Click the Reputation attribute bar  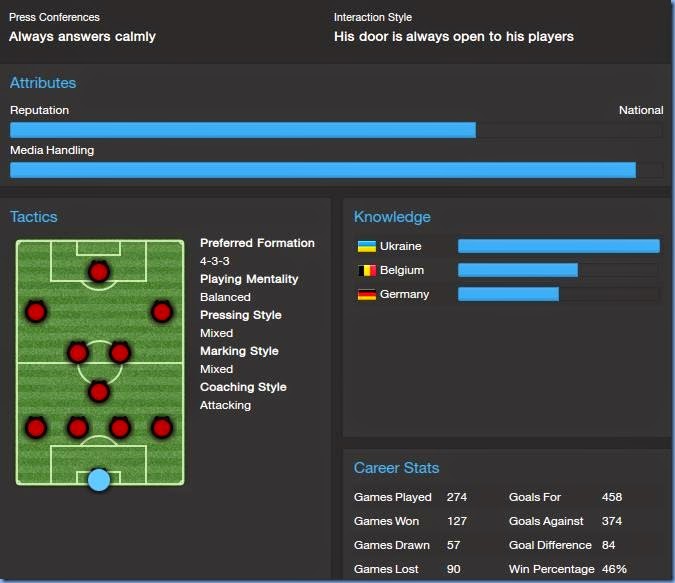(x=335, y=130)
